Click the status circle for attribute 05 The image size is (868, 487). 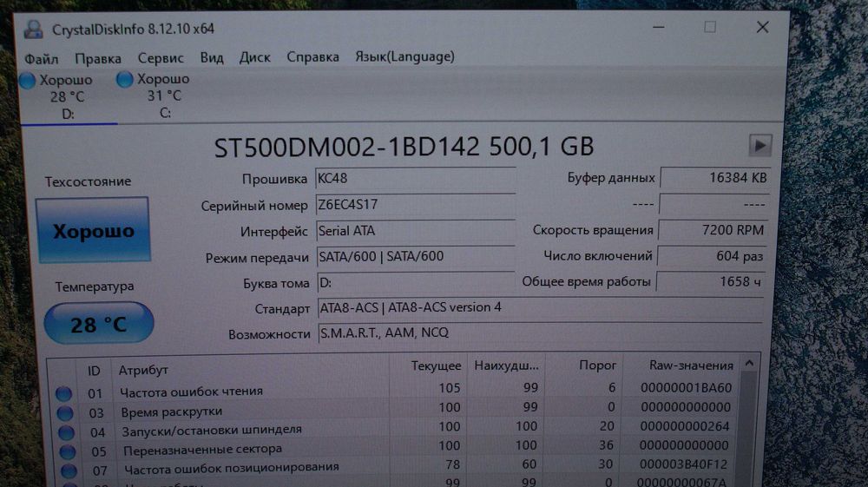tap(68, 451)
